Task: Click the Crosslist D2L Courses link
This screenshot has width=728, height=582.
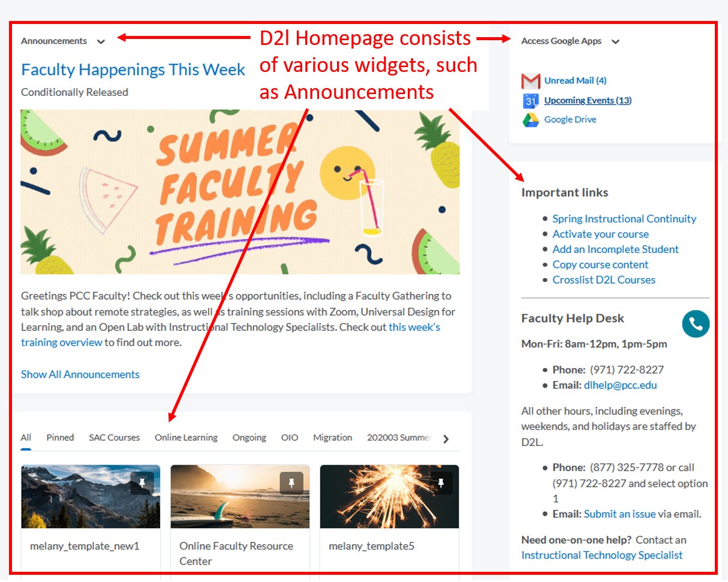Action: (x=604, y=279)
